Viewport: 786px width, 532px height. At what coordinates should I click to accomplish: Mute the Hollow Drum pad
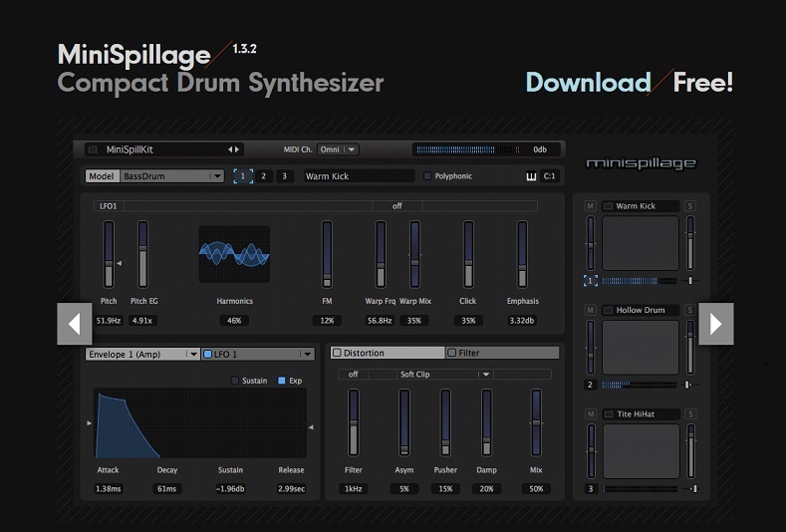tap(590, 311)
